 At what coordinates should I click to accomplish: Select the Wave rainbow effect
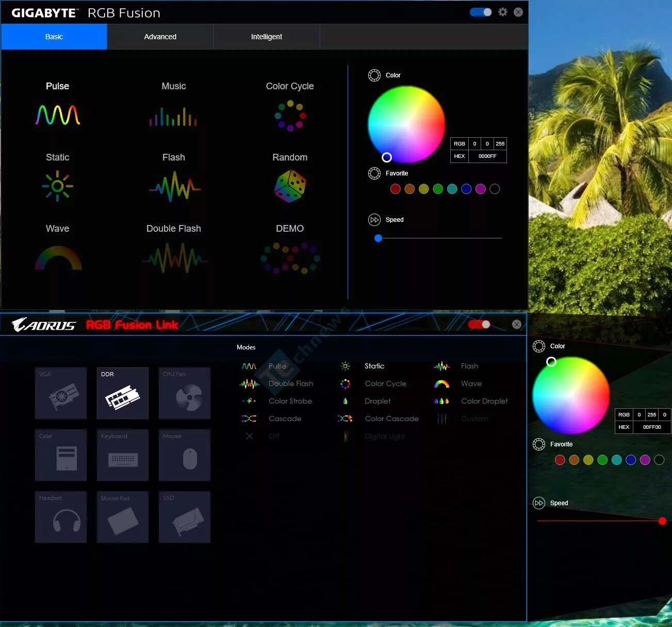57,257
